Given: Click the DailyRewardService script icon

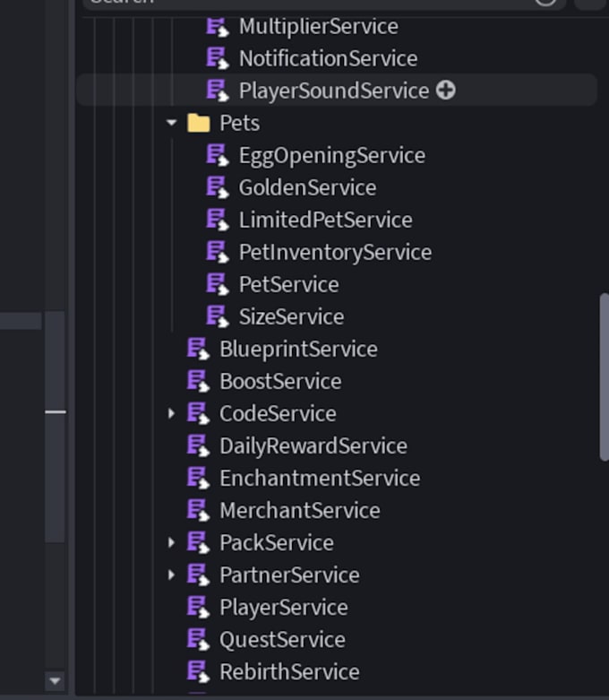Looking at the screenshot, I should [198, 446].
